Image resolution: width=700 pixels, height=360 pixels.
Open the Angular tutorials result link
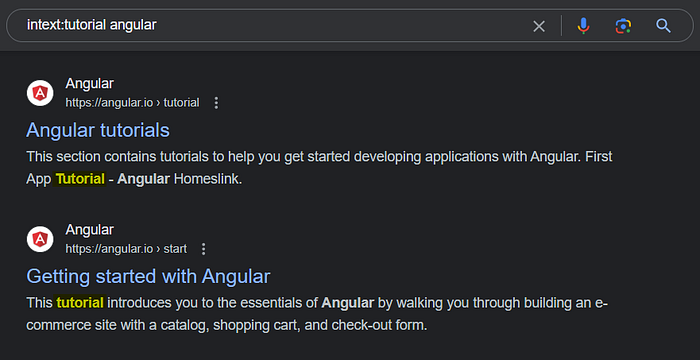point(98,130)
